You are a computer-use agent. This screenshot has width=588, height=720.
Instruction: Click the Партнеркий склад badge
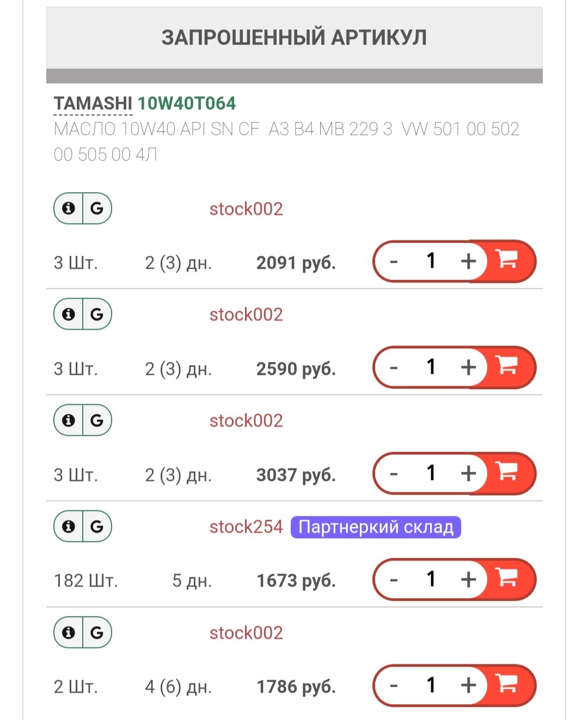pos(376,527)
